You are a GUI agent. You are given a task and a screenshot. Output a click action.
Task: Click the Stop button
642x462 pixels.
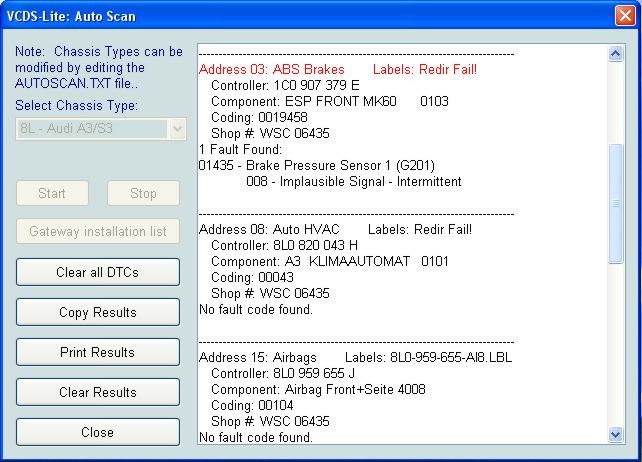pyautogui.click(x=143, y=193)
